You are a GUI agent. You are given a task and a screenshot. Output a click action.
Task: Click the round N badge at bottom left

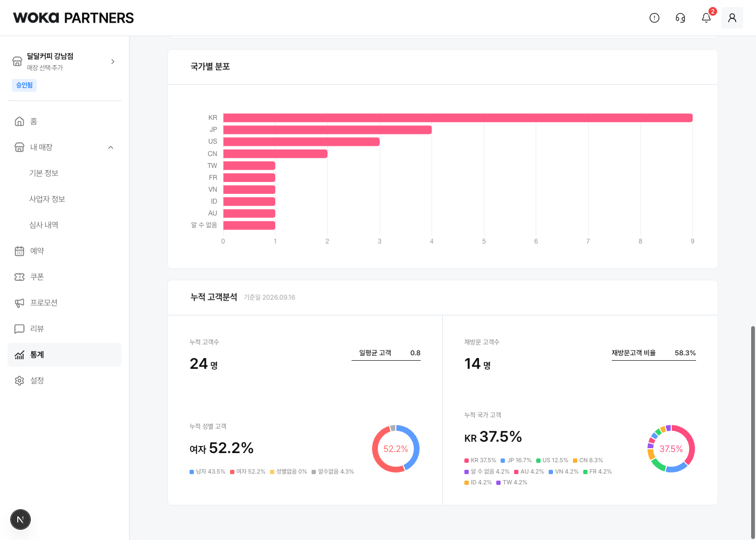coord(21,519)
